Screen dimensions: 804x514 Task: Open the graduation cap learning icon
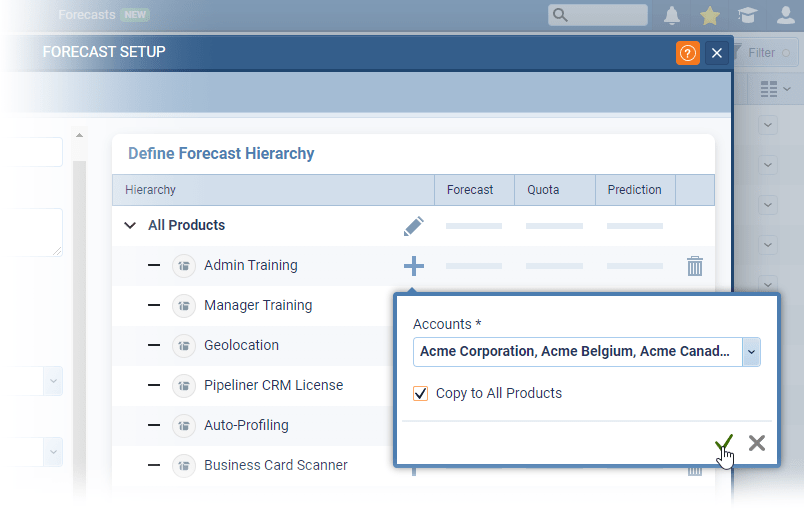click(x=747, y=15)
